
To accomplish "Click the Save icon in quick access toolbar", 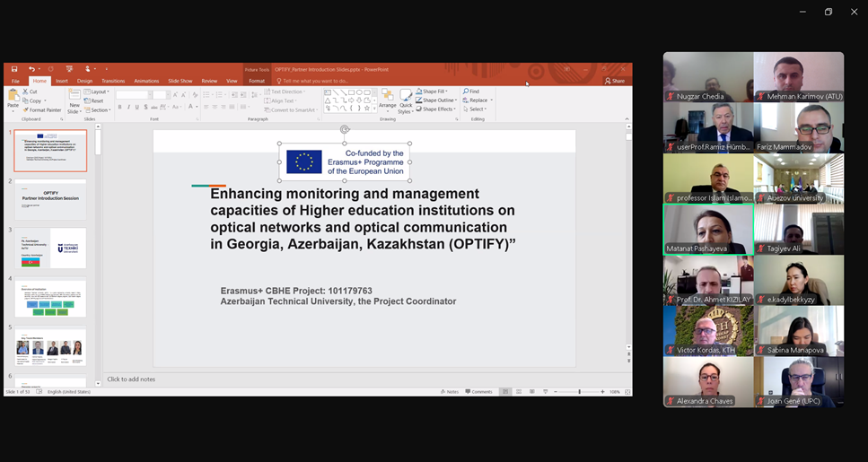I will click(x=14, y=69).
